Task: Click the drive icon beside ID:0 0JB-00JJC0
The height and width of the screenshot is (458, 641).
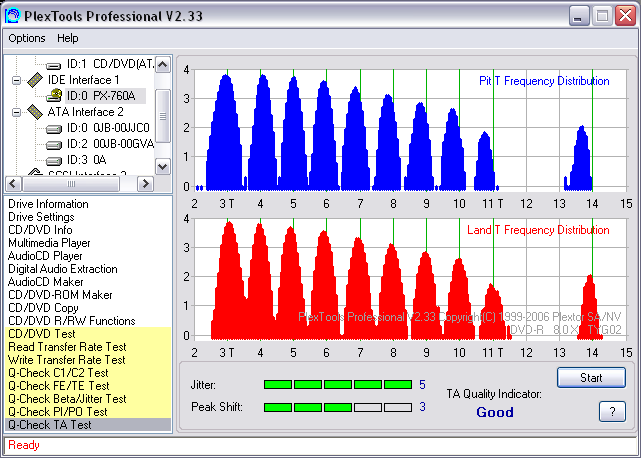Action: pos(54,129)
